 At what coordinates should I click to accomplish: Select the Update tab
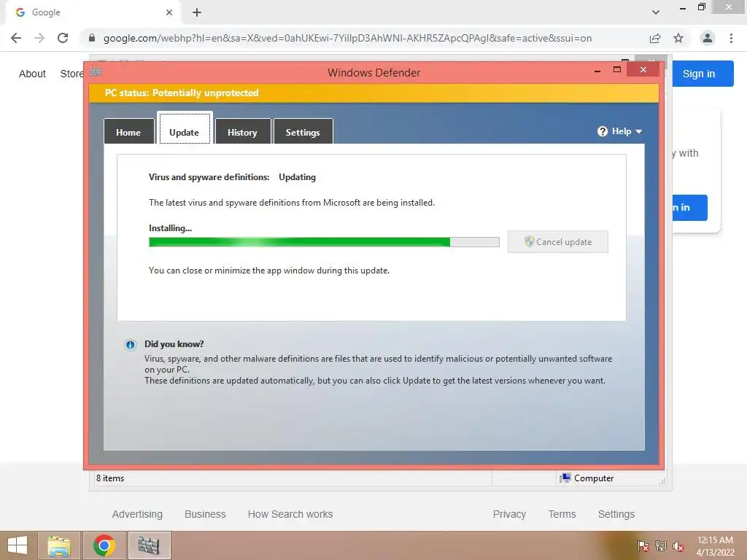[x=185, y=128]
